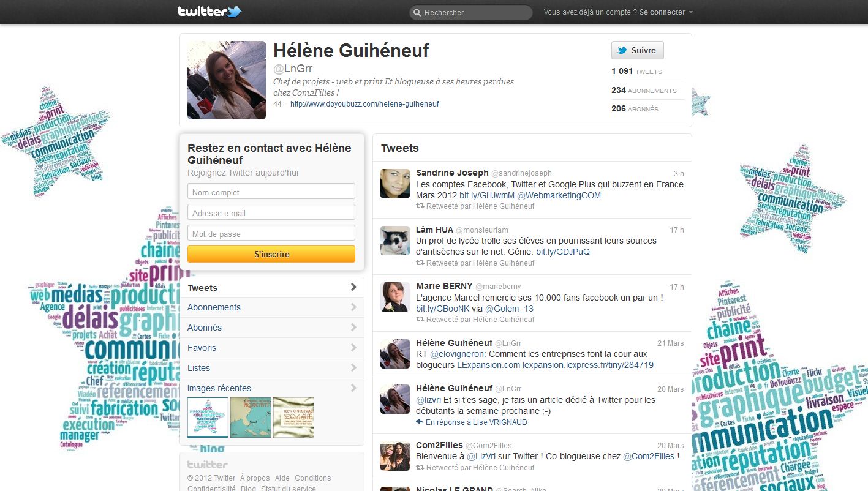Open the Productivity map recent image
868x491 pixels.
pyautogui.click(x=251, y=418)
